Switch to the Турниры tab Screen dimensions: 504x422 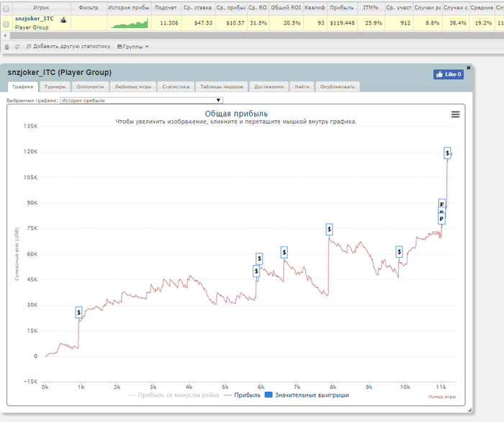[x=55, y=86]
